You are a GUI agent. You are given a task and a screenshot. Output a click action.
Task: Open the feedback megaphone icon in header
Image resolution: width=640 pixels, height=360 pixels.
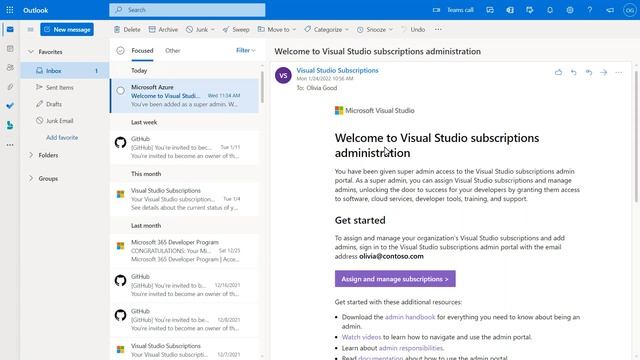[x=610, y=10]
